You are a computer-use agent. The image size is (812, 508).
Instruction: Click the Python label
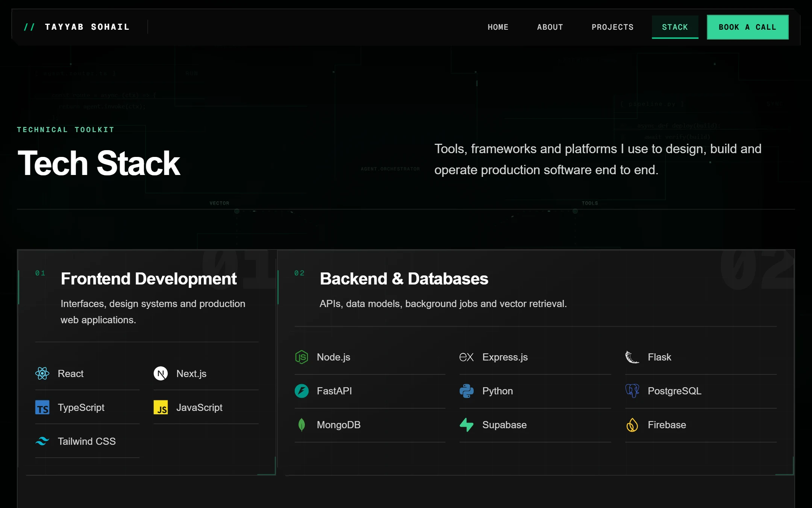tap(497, 391)
